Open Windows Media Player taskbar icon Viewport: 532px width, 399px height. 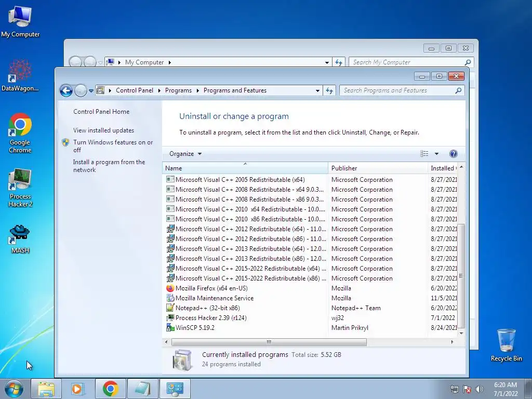78,389
